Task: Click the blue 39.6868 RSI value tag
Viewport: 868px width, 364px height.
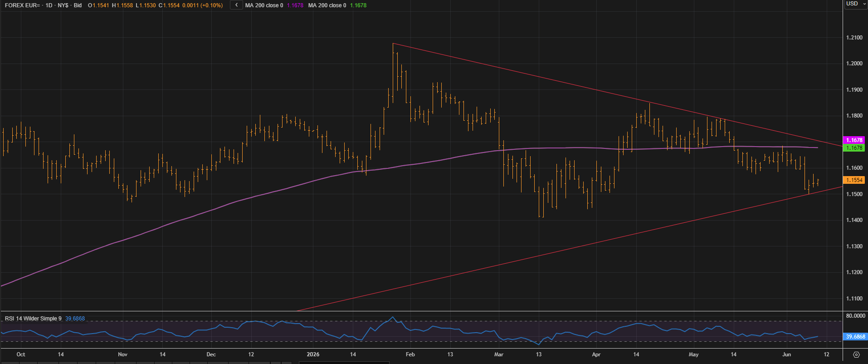Action: point(855,337)
